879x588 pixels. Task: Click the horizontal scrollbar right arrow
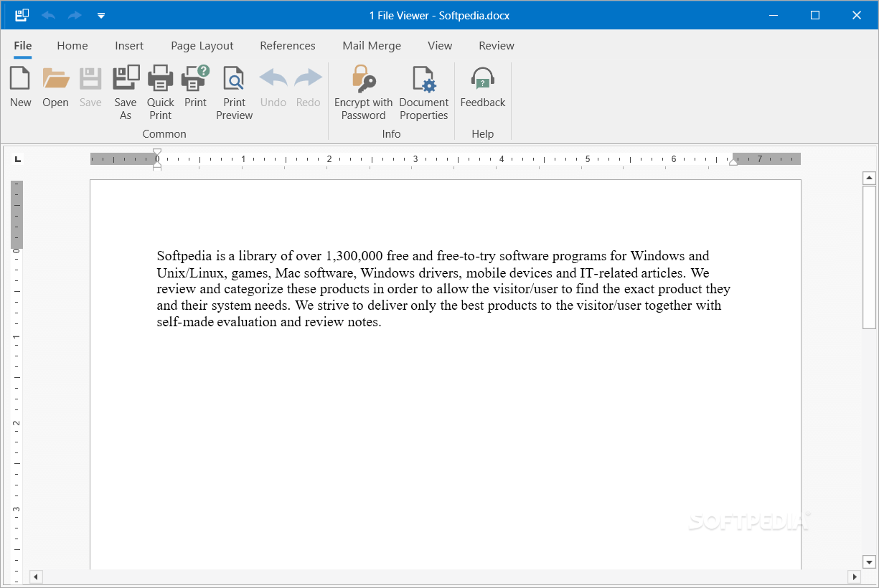click(x=854, y=577)
